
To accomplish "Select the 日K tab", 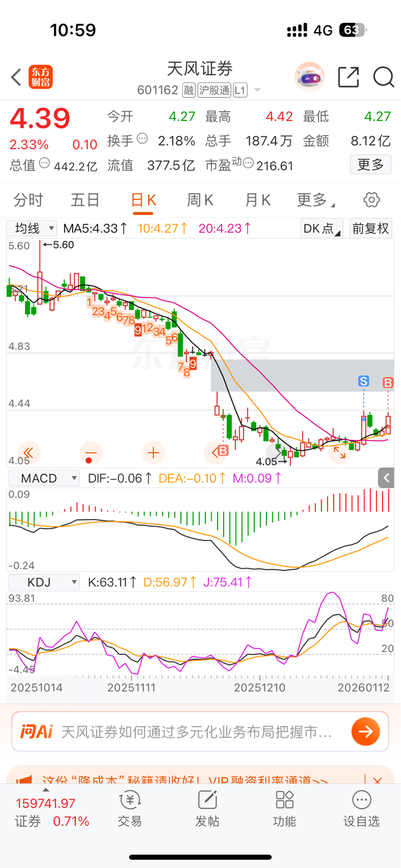I will 143,200.
